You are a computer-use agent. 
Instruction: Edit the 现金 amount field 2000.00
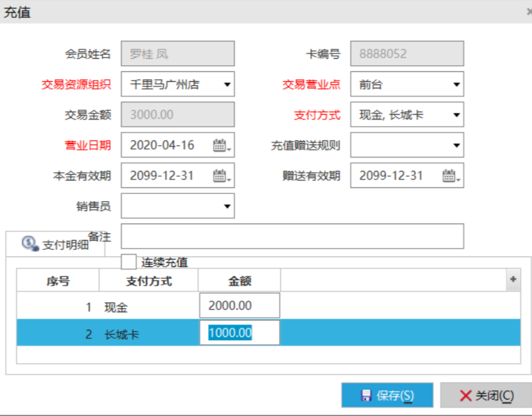239,306
